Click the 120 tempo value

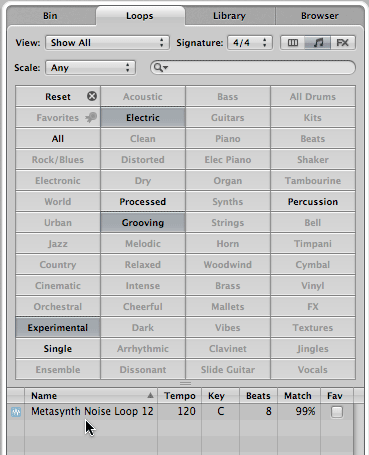pos(186,411)
